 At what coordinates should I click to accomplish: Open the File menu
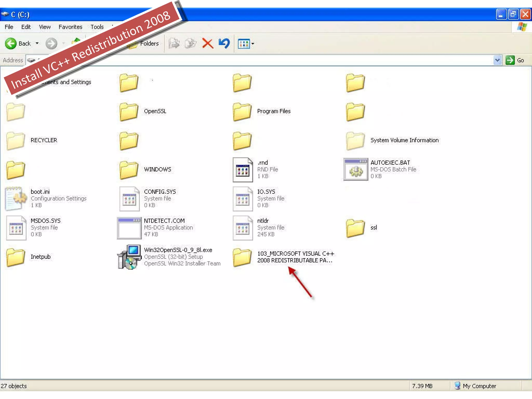point(9,27)
